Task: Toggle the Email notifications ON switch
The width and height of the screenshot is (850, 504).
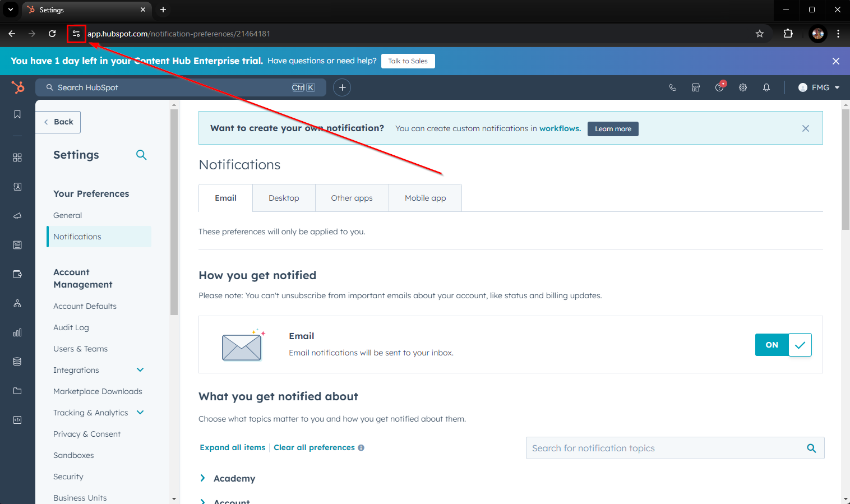Action: coord(783,345)
